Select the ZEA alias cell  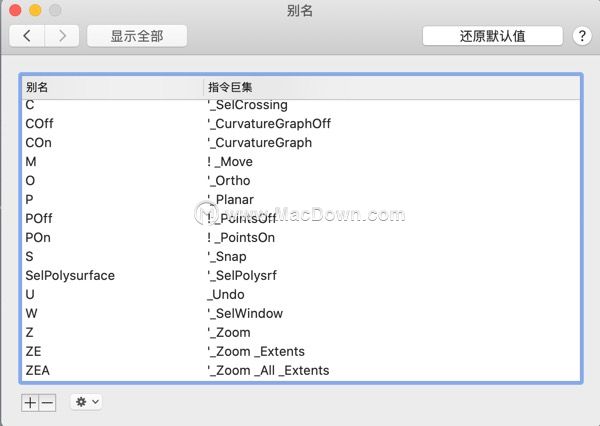[38, 371]
